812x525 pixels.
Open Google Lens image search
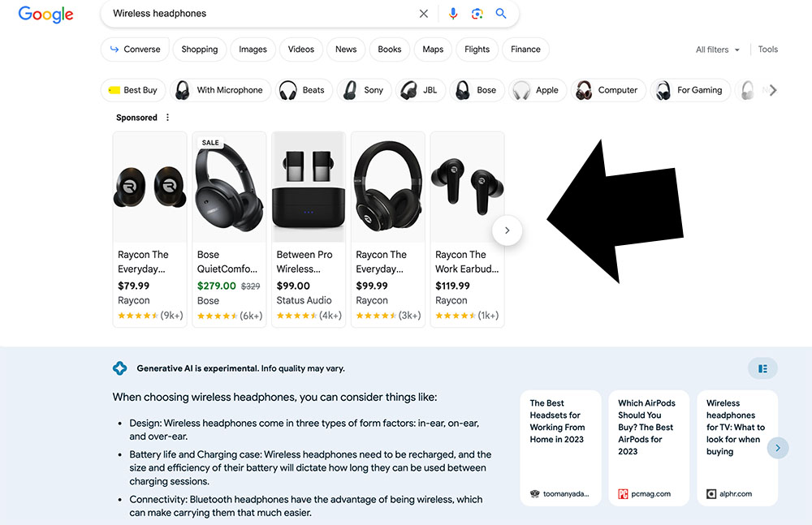pyautogui.click(x=477, y=14)
